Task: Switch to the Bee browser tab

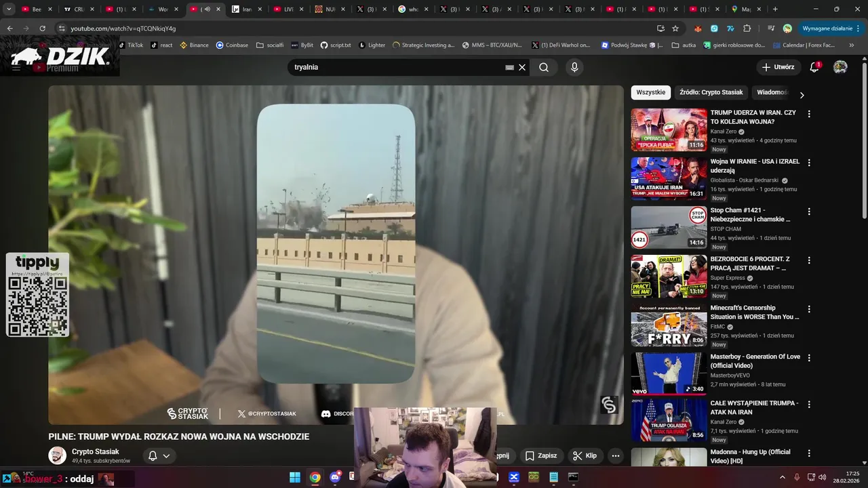Action: (35, 9)
